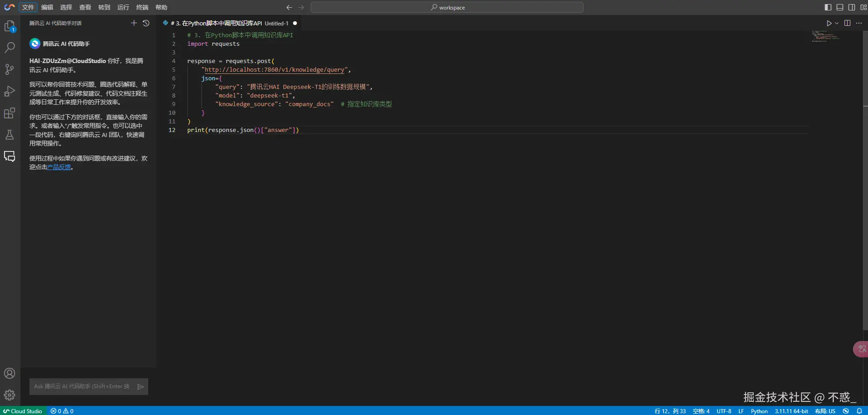Click the 腾讯云 AI 代码助手 avatar logo
The height and width of the screenshot is (415, 868).
point(35,44)
